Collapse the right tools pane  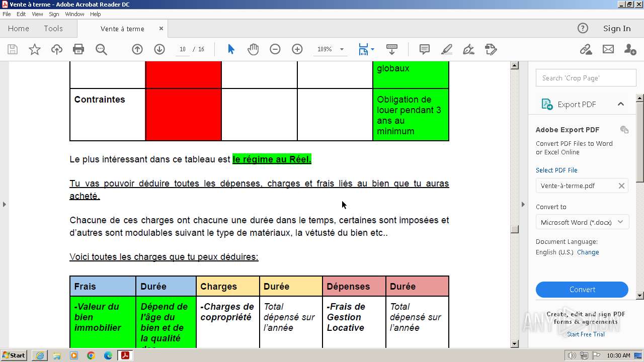(x=523, y=204)
